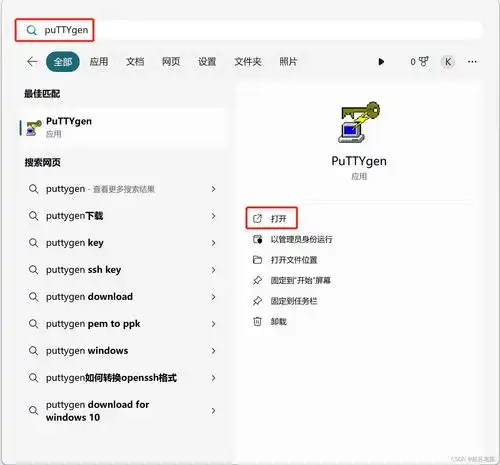Click search icon beside puttygen如何转换openssh格式
This screenshot has height=465, width=500.
[x=33, y=378]
